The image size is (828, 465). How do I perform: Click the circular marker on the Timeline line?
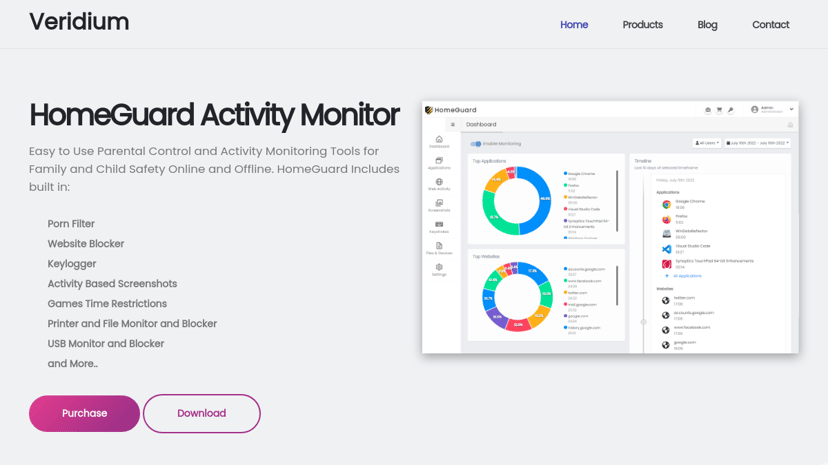click(x=643, y=322)
